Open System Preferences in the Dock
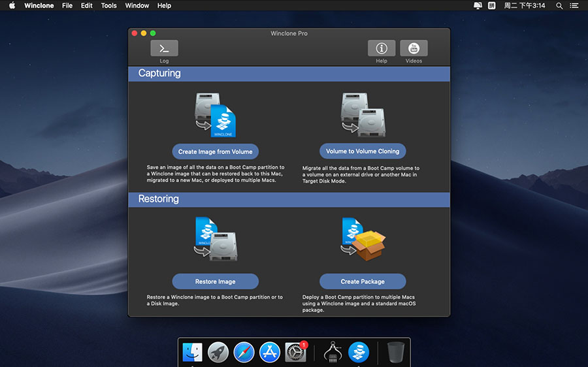This screenshot has height=367, width=588. (x=295, y=353)
